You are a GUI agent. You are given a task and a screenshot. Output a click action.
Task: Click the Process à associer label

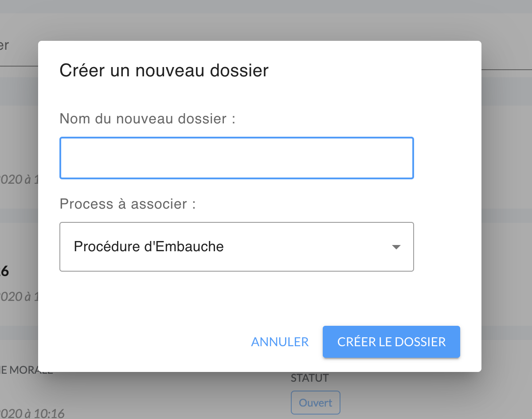128,204
